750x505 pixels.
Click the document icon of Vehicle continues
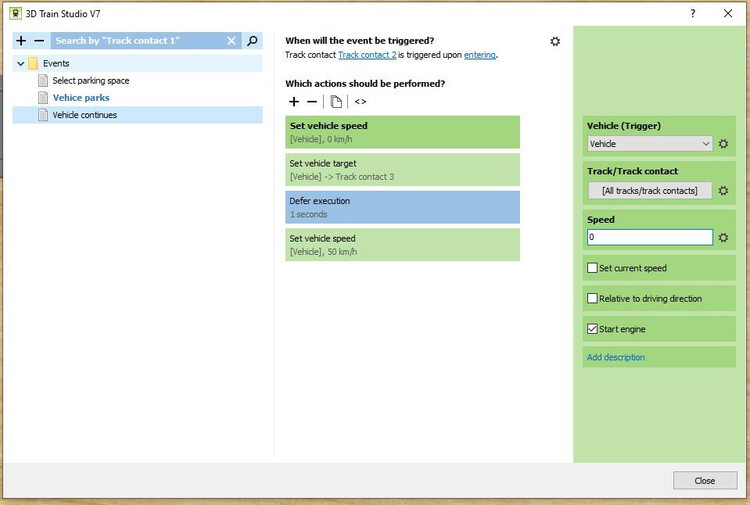tap(43, 115)
